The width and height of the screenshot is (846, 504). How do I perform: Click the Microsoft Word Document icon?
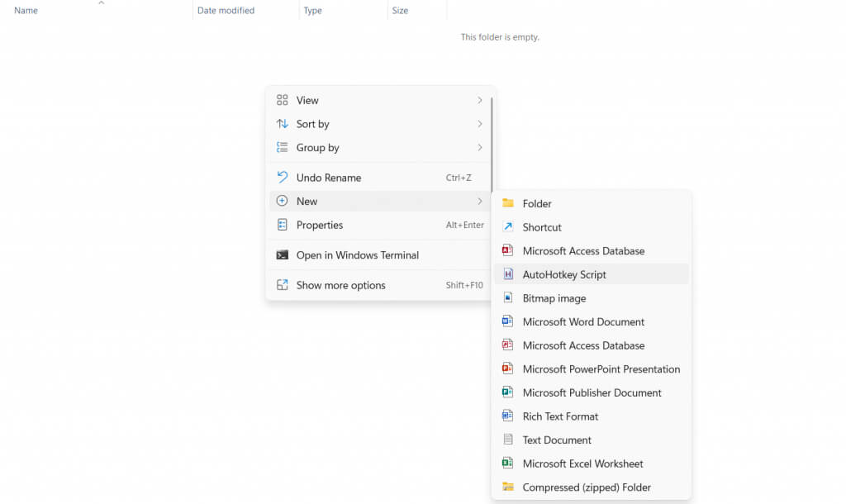[x=508, y=321]
